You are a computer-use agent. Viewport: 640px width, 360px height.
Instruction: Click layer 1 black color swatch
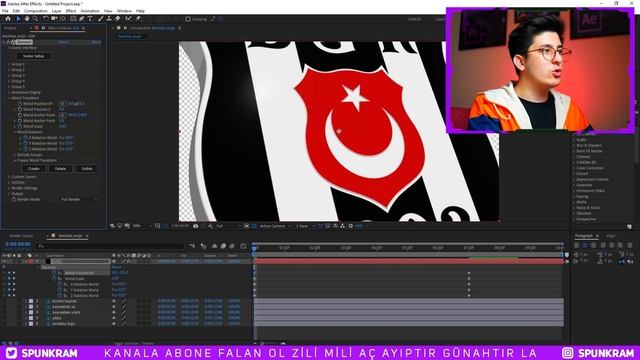(x=48, y=262)
